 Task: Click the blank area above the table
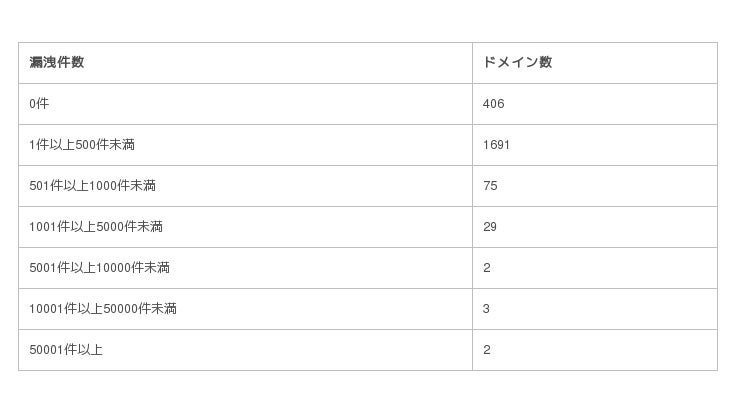tap(368, 20)
